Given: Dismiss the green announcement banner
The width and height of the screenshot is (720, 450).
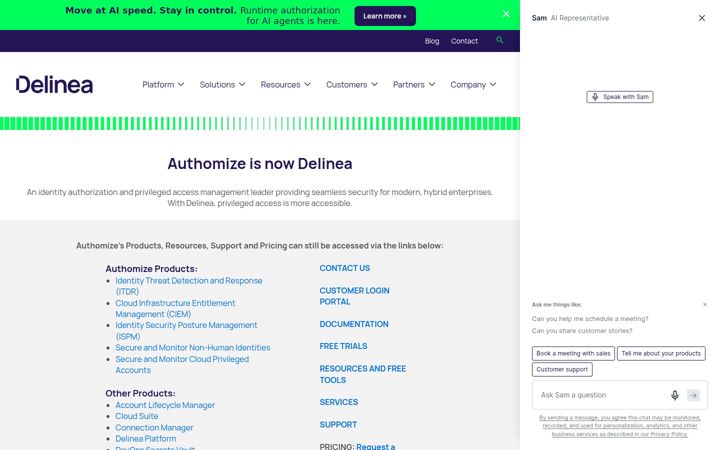Looking at the screenshot, I should pyautogui.click(x=506, y=14).
